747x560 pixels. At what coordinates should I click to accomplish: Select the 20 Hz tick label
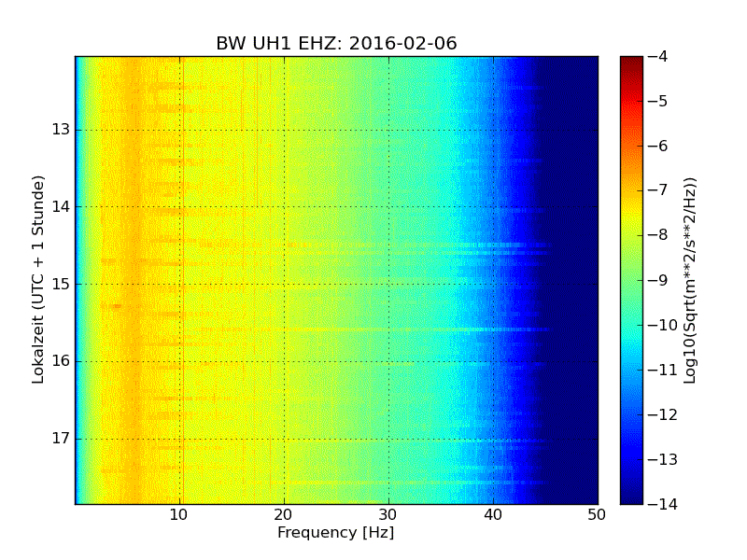point(284,514)
